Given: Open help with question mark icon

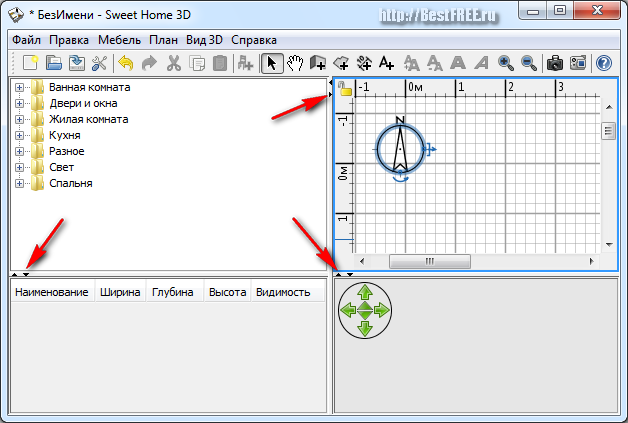Looking at the screenshot, I should (604, 63).
